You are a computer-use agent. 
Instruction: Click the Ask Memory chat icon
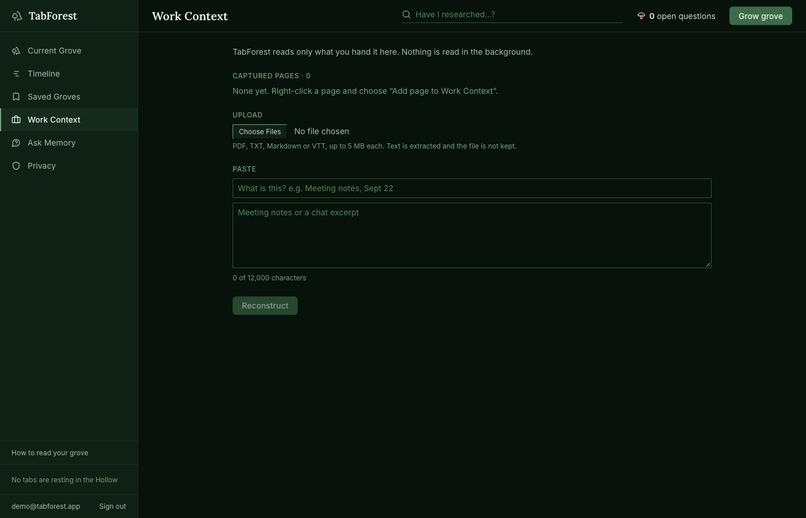16,143
